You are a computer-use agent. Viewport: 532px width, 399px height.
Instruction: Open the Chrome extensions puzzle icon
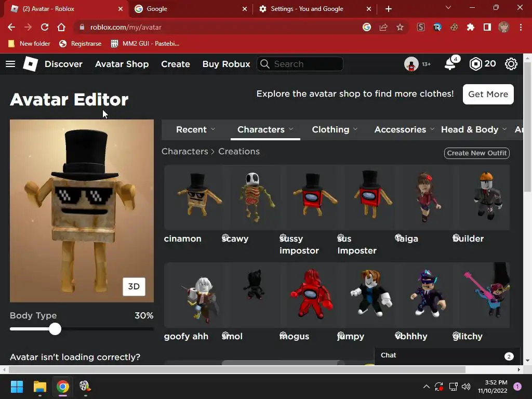tap(471, 27)
